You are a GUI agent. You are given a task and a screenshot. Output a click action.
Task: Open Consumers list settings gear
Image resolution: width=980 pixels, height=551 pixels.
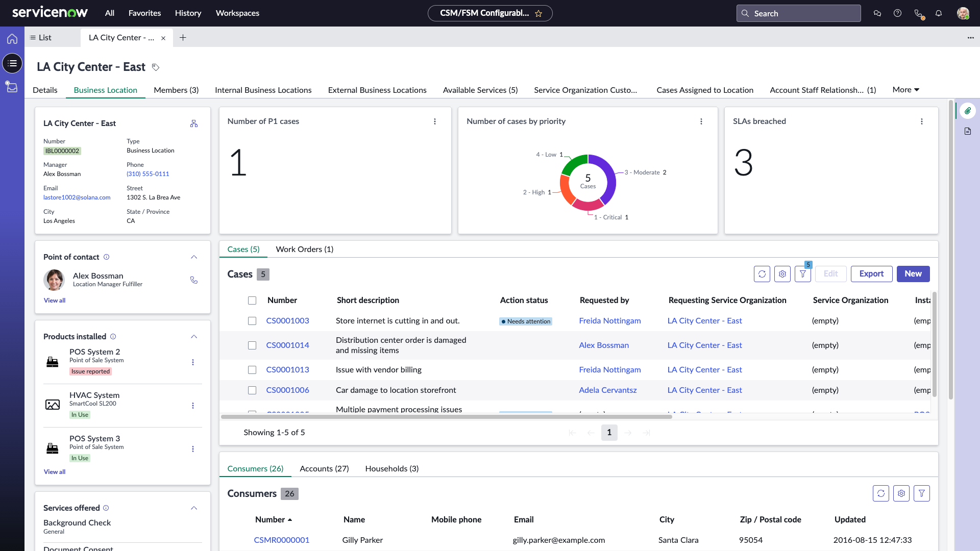901,493
